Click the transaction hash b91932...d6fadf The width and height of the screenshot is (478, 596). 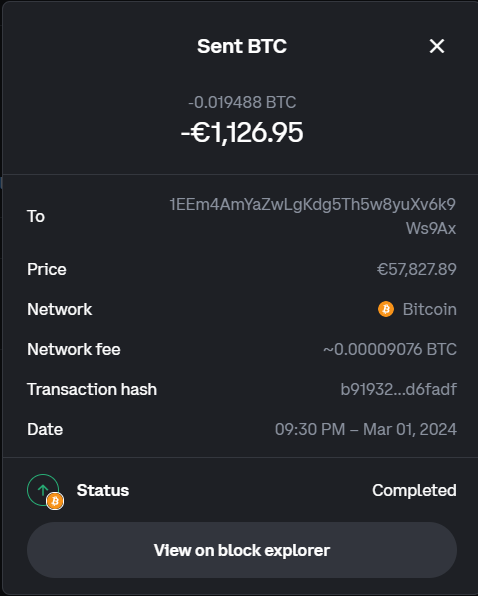point(398,389)
